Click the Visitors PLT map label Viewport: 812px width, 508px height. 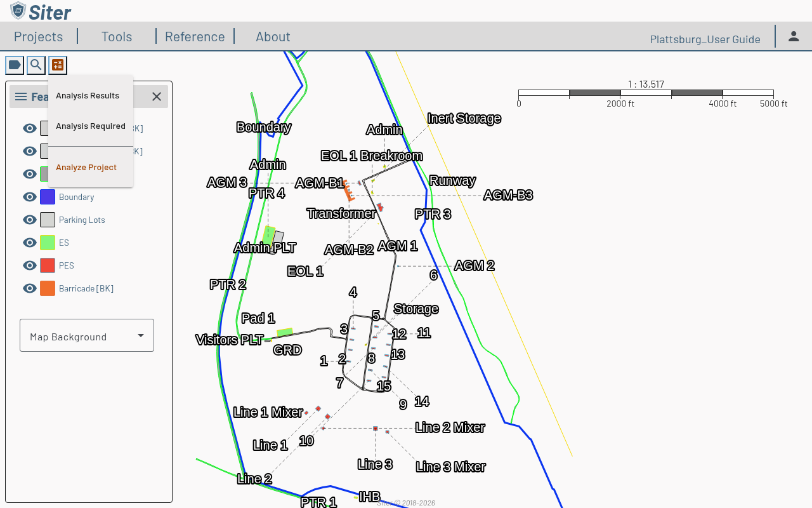pos(230,340)
